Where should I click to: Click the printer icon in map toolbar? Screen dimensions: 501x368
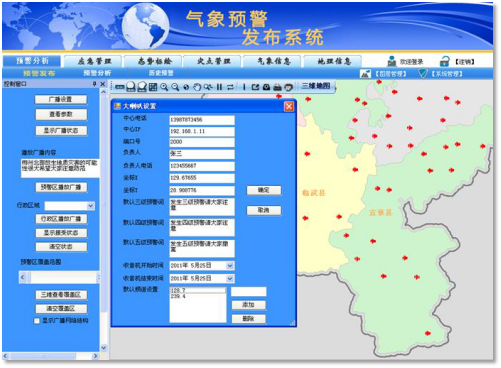point(277,87)
